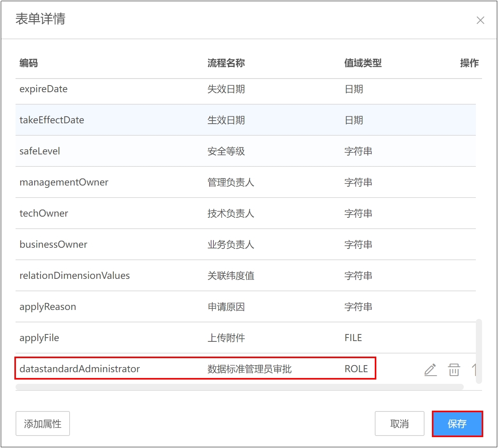Select the datastandardAdministrator code cell
Image resolution: width=498 pixels, height=448 pixels.
[80, 369]
